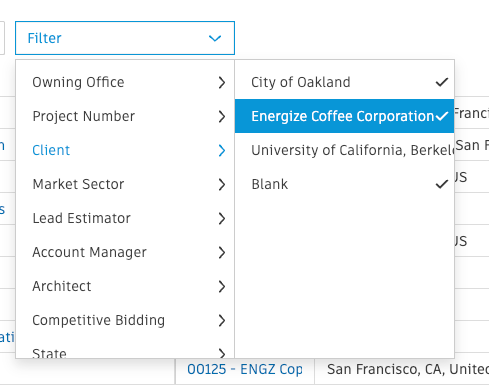
Task: Open the Market Sector filter
Action: tap(125, 184)
